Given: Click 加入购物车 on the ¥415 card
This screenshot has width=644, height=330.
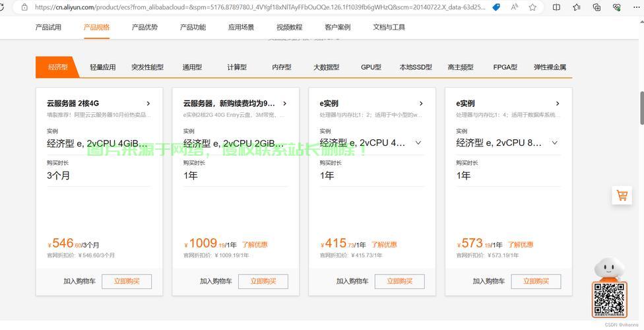Looking at the screenshot, I should click(x=352, y=281).
